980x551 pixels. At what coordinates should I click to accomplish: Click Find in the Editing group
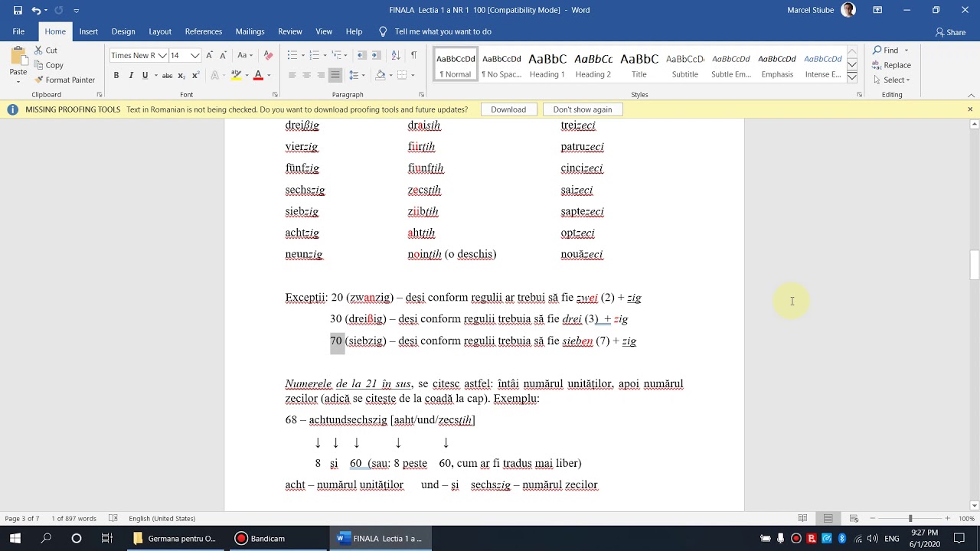[890, 51]
